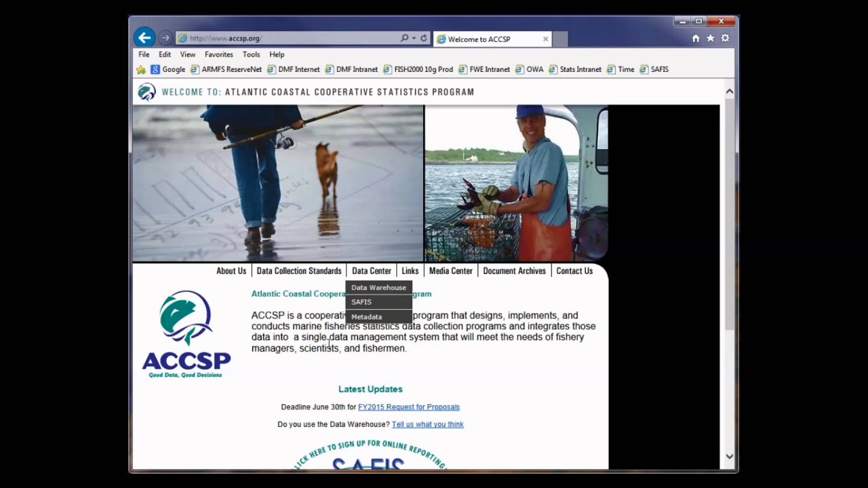This screenshot has width=868, height=488.
Task: Open the File menu
Action: click(144, 54)
